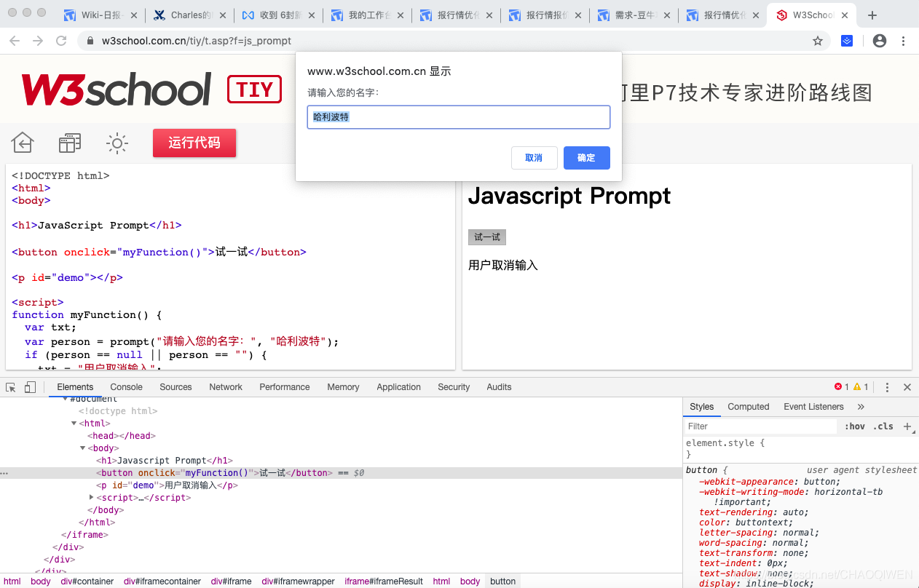Click the blue extension icon in toolbar
Viewport: 919px width, 588px height.
click(x=847, y=41)
